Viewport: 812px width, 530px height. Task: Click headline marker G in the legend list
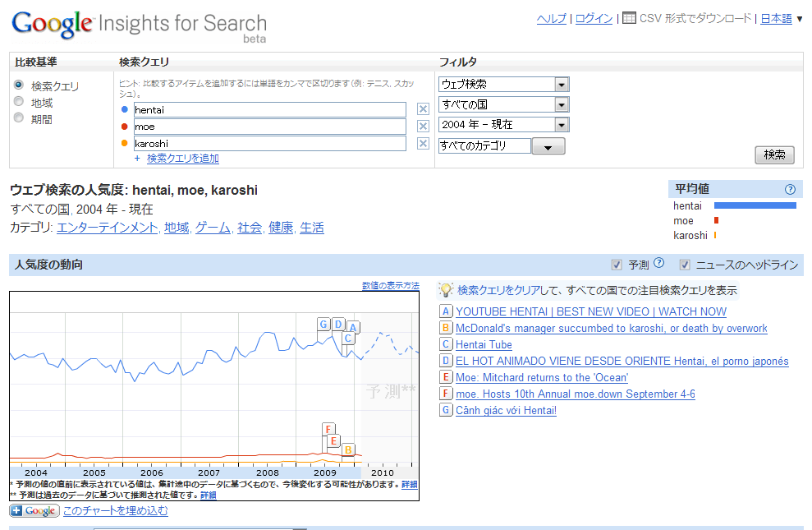click(x=445, y=410)
